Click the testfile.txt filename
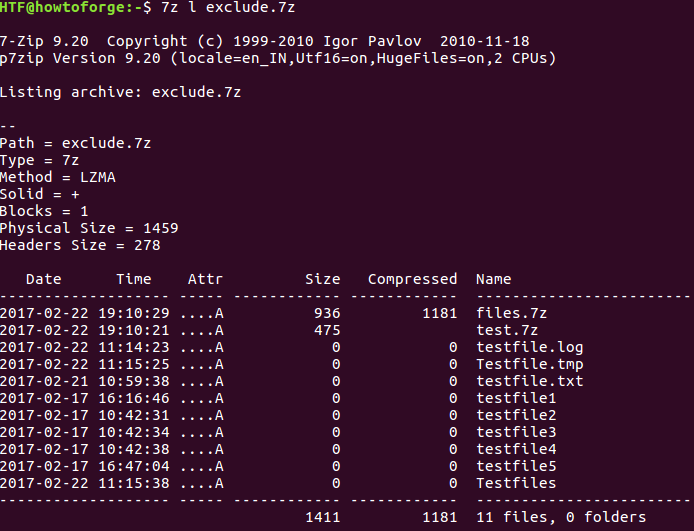The width and height of the screenshot is (694, 531). (530, 381)
